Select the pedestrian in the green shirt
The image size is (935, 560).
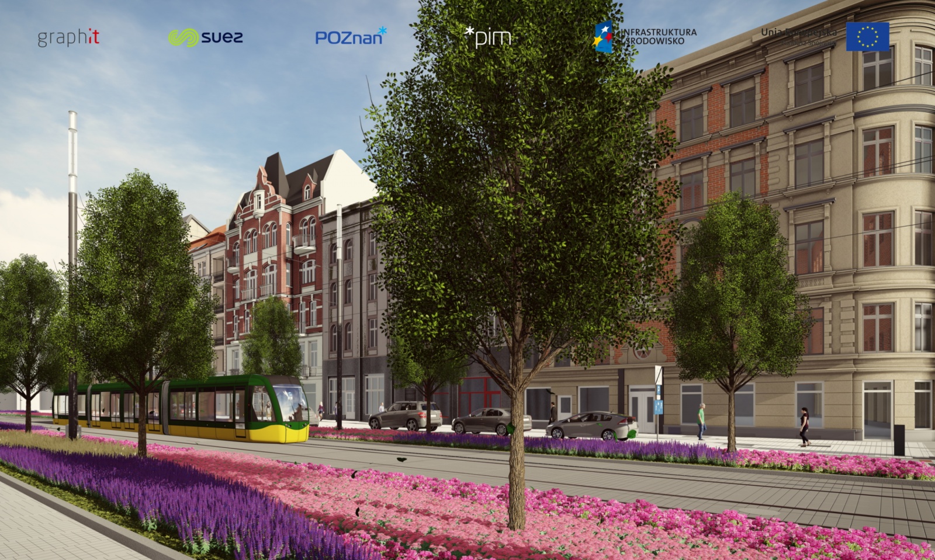pos(701,420)
